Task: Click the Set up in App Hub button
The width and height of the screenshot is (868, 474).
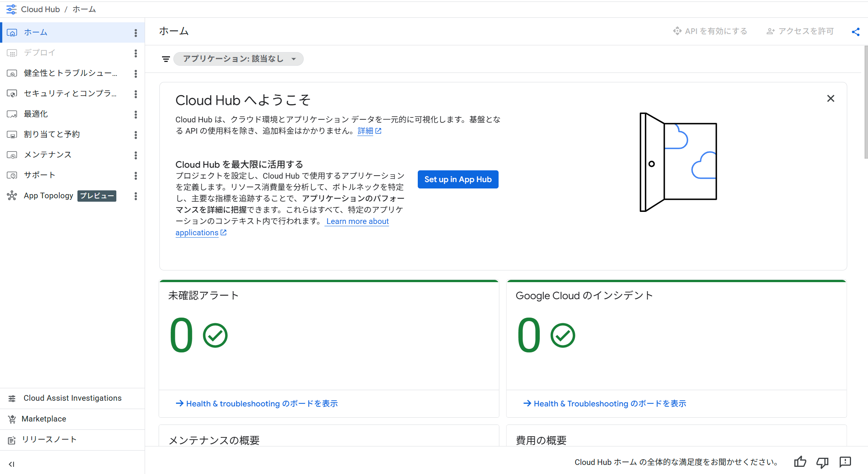Action: click(x=458, y=179)
